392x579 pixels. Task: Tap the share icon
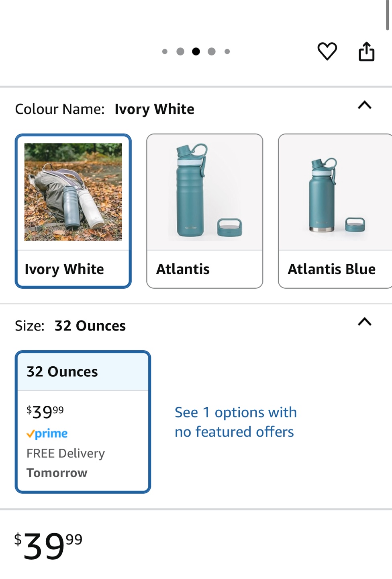point(366,51)
